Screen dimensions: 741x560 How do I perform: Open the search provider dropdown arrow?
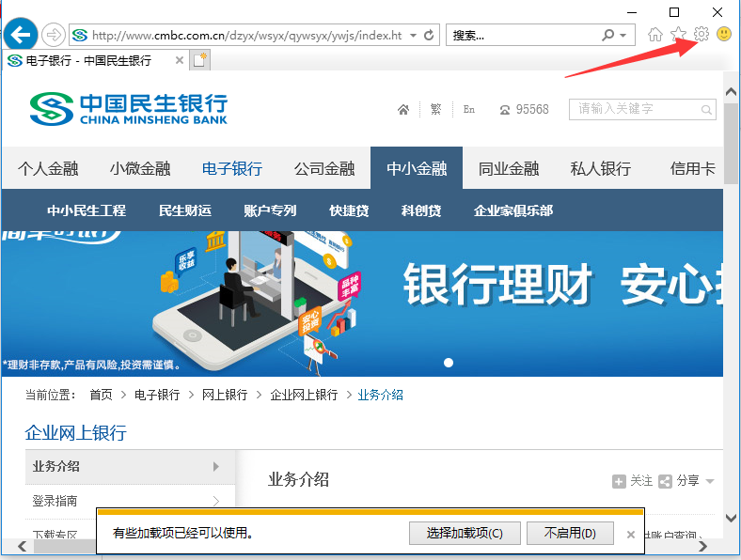[x=623, y=36]
